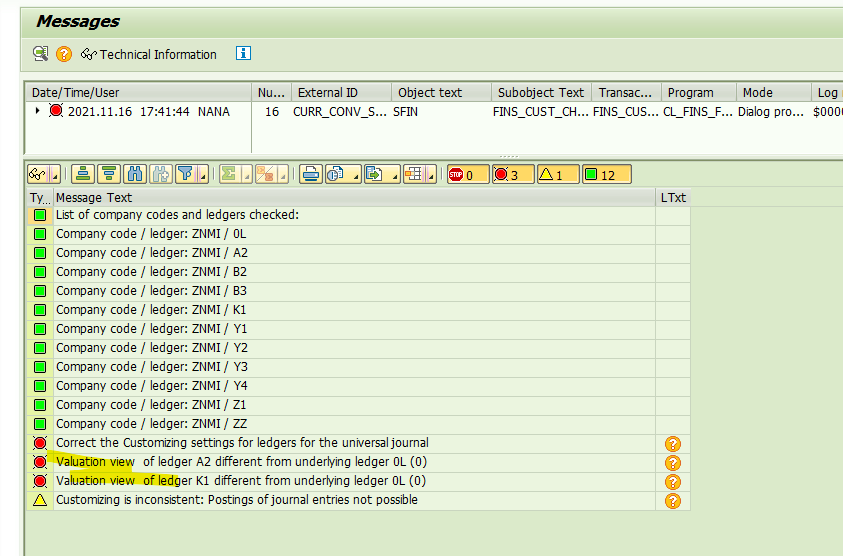Click the Technical Information button
The width and height of the screenshot is (843, 556).
coord(149,54)
